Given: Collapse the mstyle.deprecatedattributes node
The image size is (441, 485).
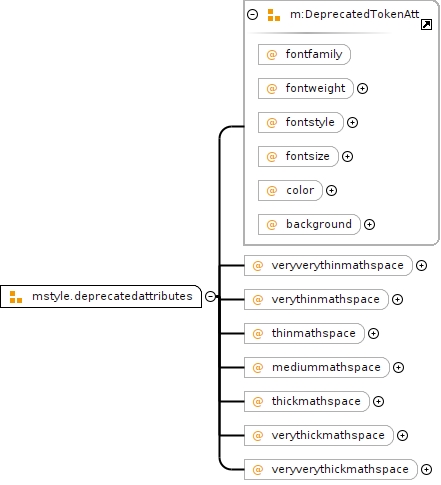Looking at the screenshot, I should (x=210, y=296).
